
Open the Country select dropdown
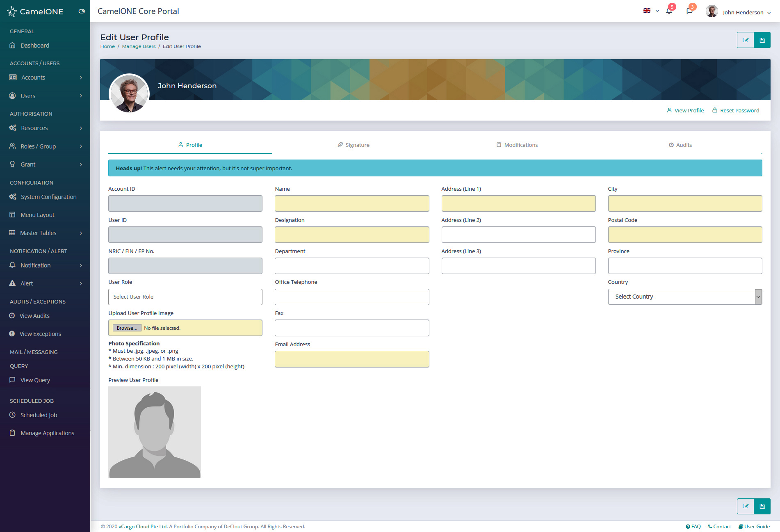click(x=684, y=297)
